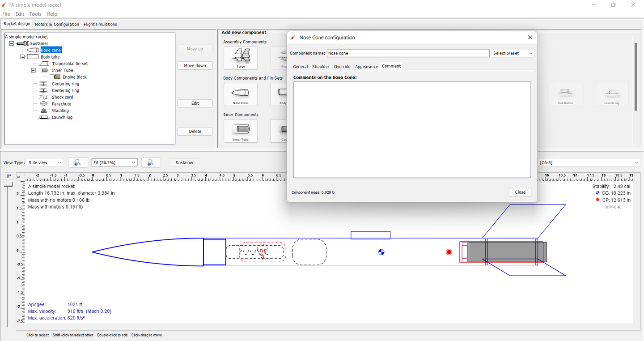644x341 pixels.
Task: Open the View Type dropdown
Action: [45, 162]
